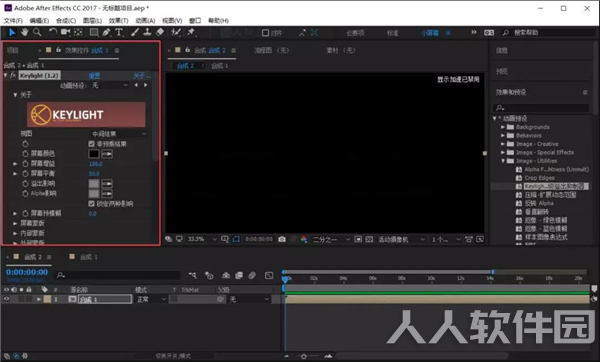Click the frame blending icon in timeline
Image resolution: width=600 pixels, height=362 pixels.
coord(239,275)
